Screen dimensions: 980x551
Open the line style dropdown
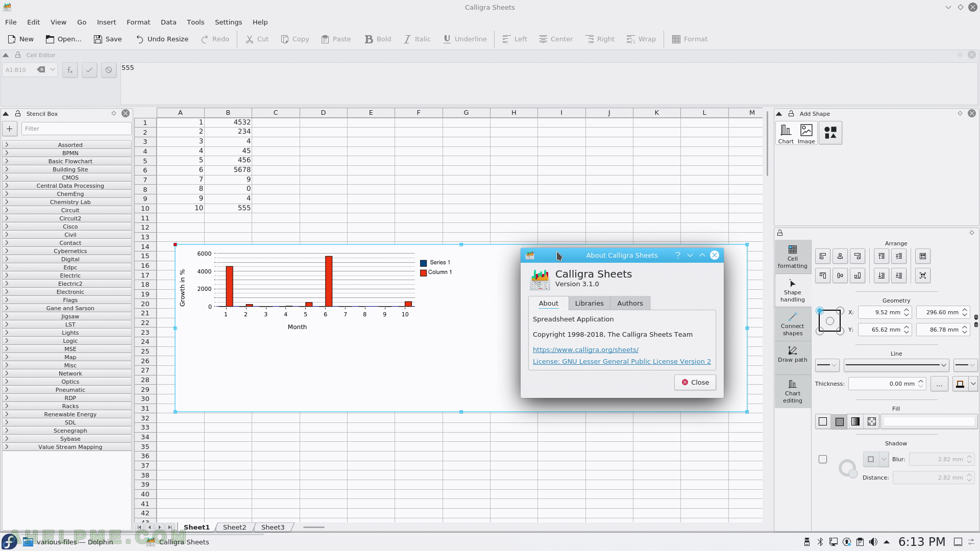[896, 365]
